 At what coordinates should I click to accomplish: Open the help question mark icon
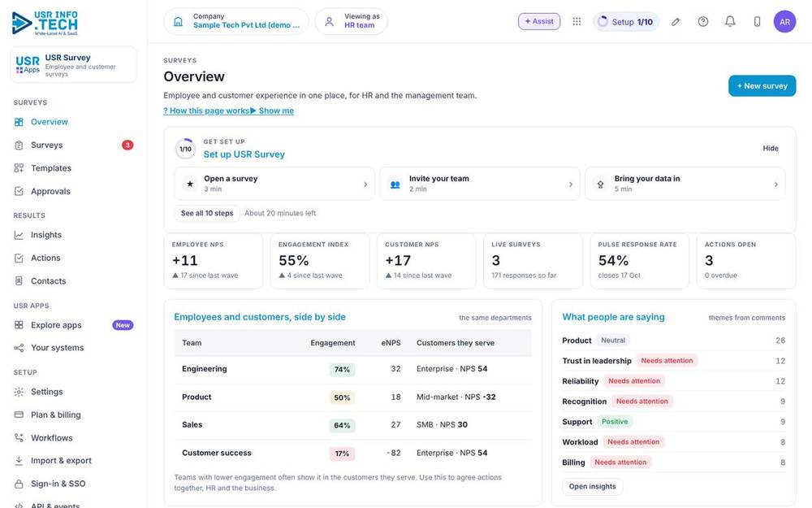coord(702,21)
